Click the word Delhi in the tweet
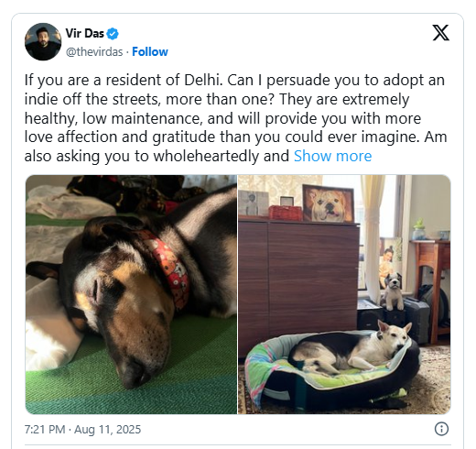 (201, 80)
